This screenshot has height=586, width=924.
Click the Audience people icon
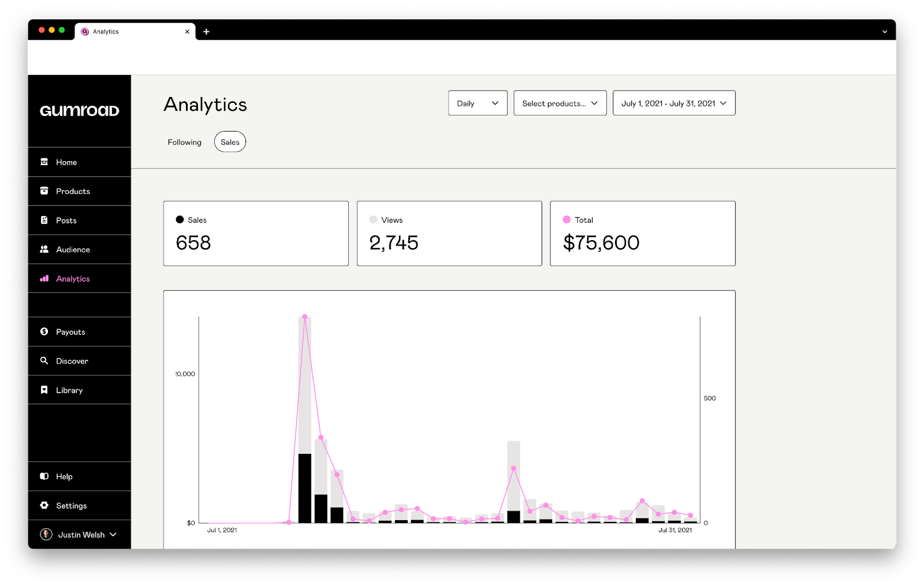pyautogui.click(x=44, y=249)
